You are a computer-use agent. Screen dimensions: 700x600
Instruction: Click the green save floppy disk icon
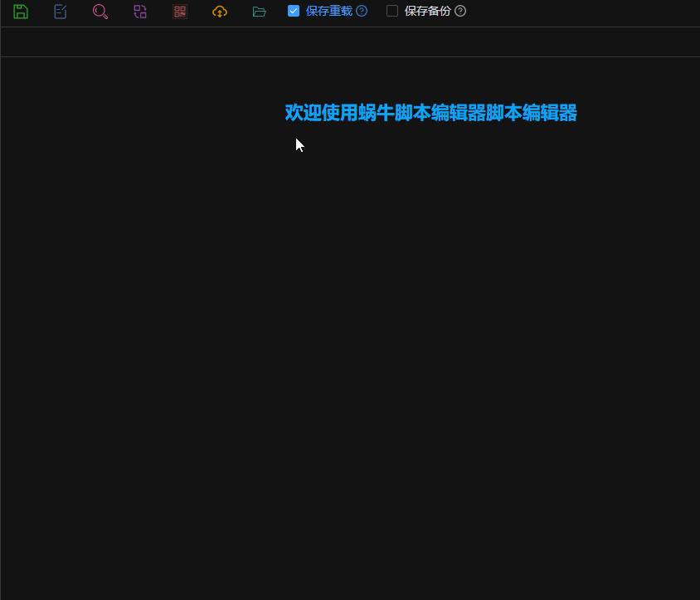[x=21, y=11]
